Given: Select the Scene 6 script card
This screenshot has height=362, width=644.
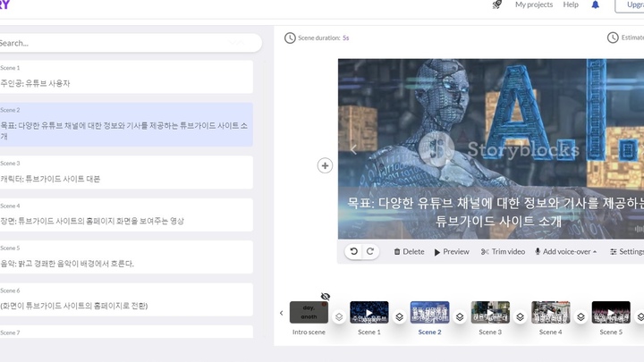Looking at the screenshot, I should click(x=126, y=299).
